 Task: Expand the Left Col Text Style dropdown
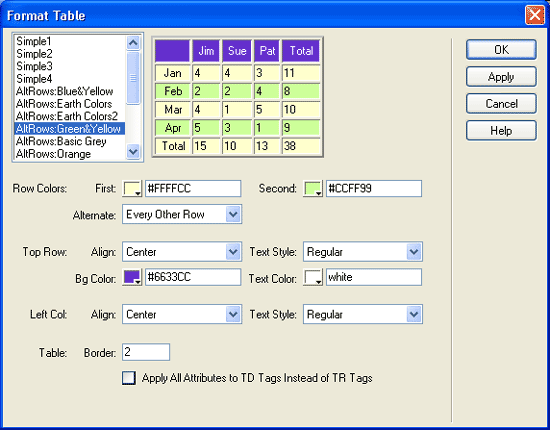click(x=363, y=314)
